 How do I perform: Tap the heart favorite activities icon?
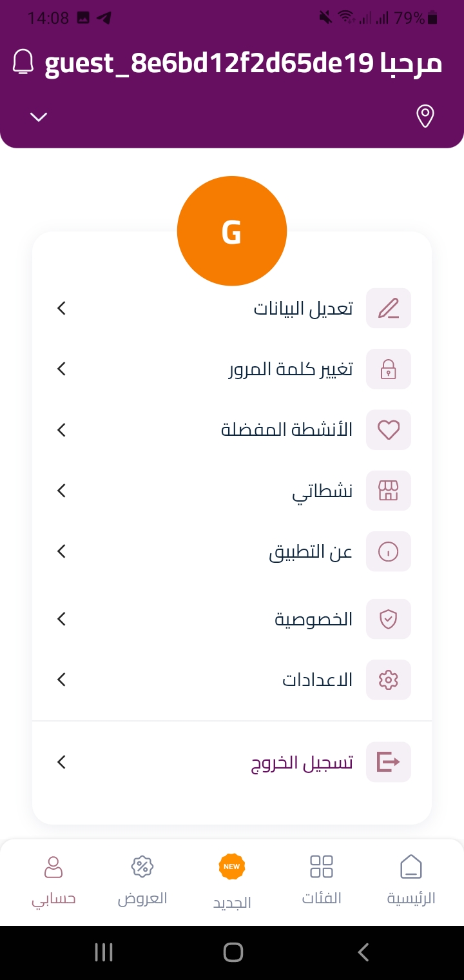click(x=388, y=429)
